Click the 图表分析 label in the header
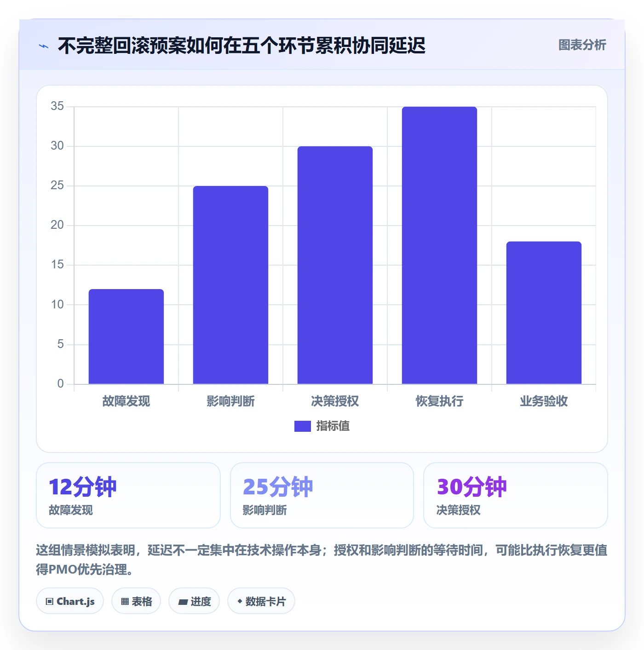The height and width of the screenshot is (650, 644). [x=582, y=45]
